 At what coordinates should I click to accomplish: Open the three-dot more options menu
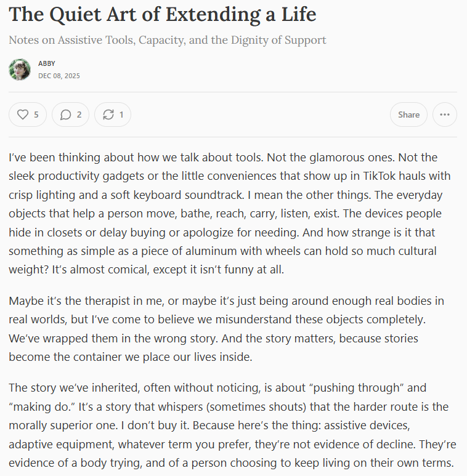445,115
